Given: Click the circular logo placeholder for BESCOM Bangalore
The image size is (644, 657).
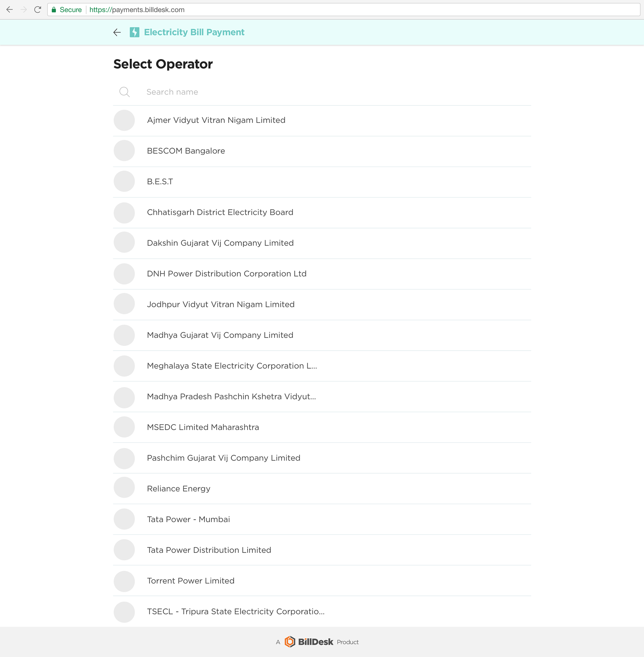Looking at the screenshot, I should [x=124, y=151].
